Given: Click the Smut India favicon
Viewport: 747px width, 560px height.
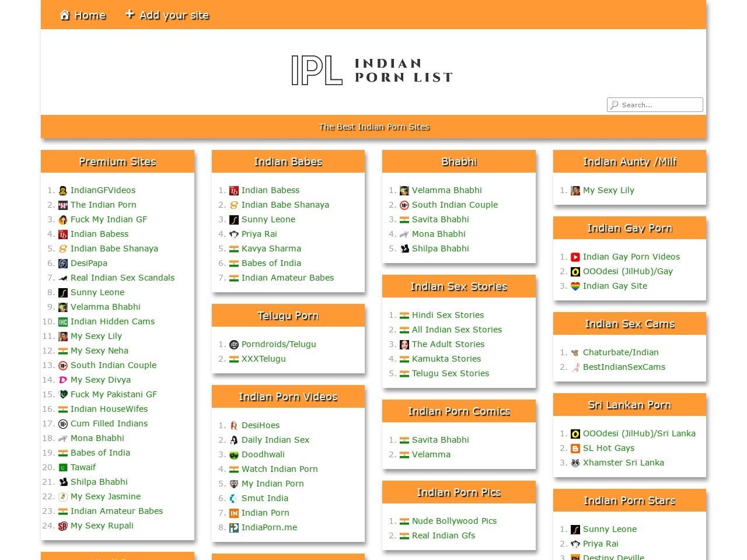Looking at the screenshot, I should (234, 499).
